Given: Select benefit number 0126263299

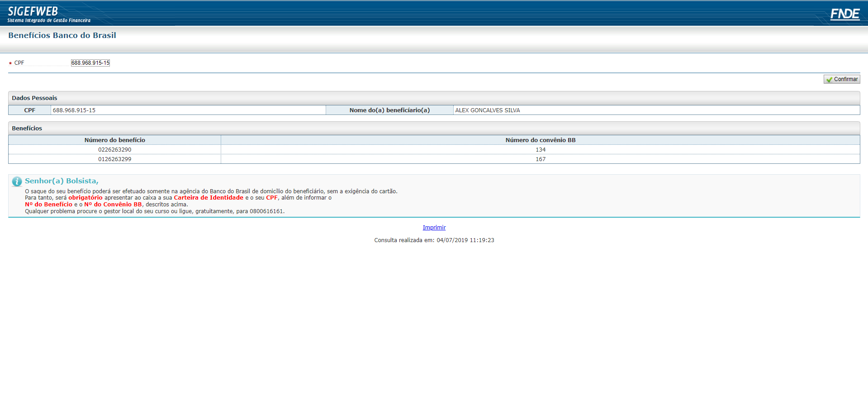Looking at the screenshot, I should 114,159.
